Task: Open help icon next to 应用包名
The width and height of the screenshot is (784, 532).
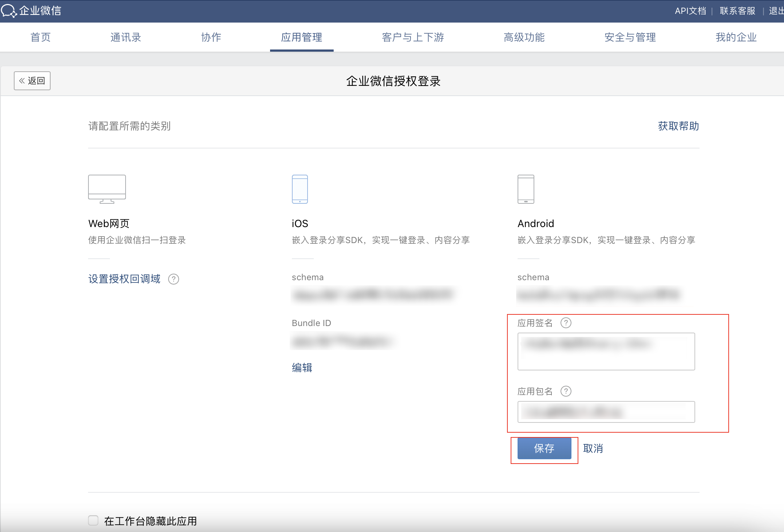Action: (x=566, y=391)
